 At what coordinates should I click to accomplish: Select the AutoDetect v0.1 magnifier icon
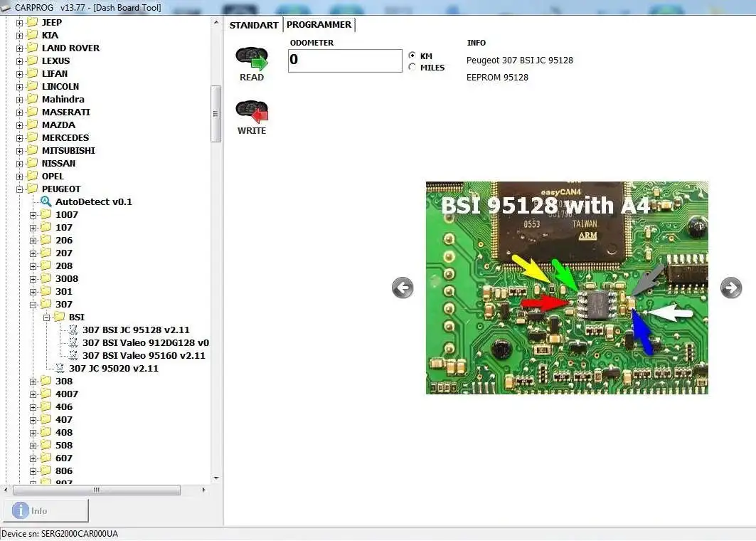[x=46, y=201]
